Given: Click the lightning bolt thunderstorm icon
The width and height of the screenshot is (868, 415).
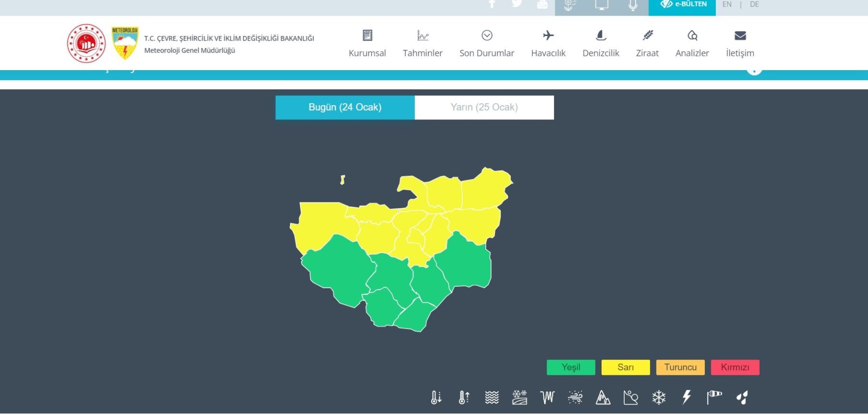Looking at the screenshot, I should (x=686, y=397).
